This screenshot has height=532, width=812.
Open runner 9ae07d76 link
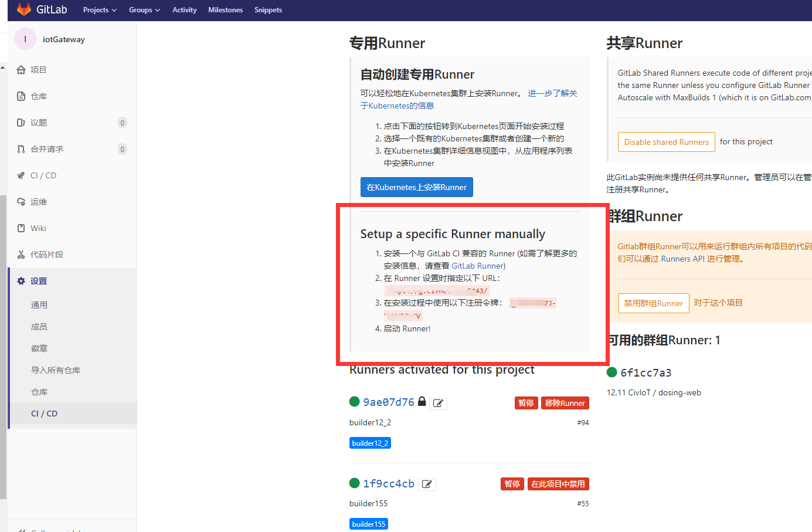point(388,402)
